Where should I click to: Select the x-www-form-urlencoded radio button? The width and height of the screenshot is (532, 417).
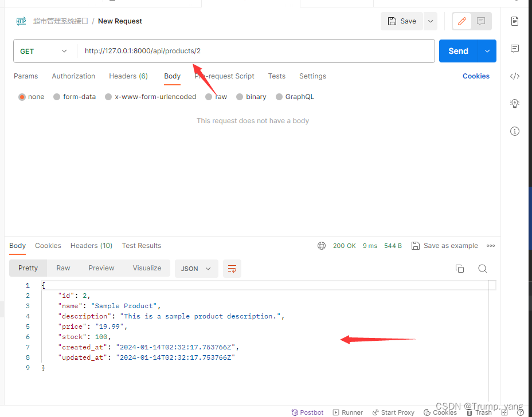point(108,97)
